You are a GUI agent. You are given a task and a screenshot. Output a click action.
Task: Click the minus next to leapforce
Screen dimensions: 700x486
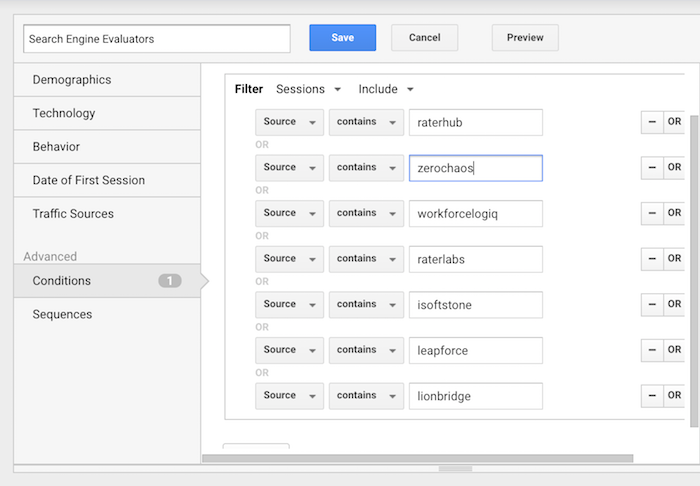(x=652, y=350)
